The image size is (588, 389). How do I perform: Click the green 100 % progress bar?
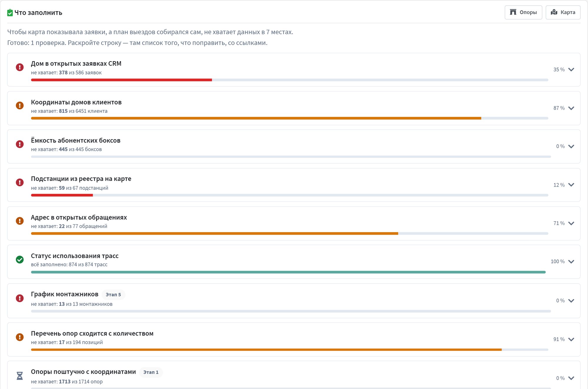(x=288, y=272)
